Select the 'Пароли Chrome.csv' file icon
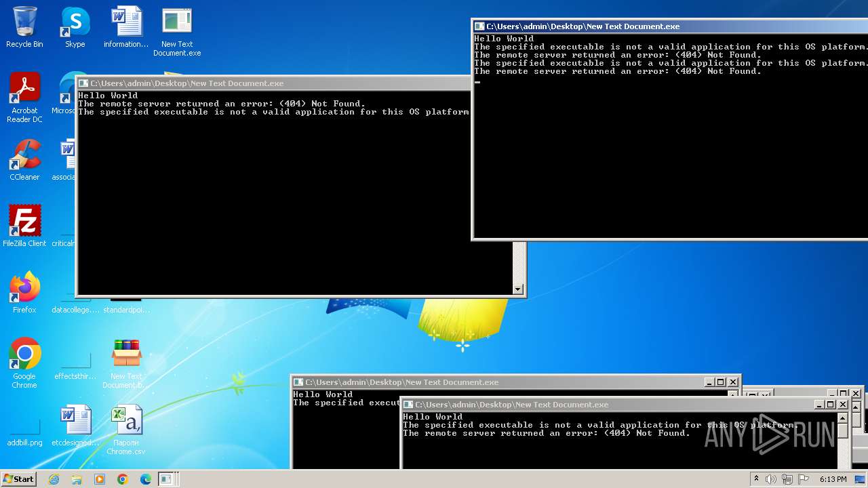The height and width of the screenshot is (488, 868). click(x=126, y=430)
